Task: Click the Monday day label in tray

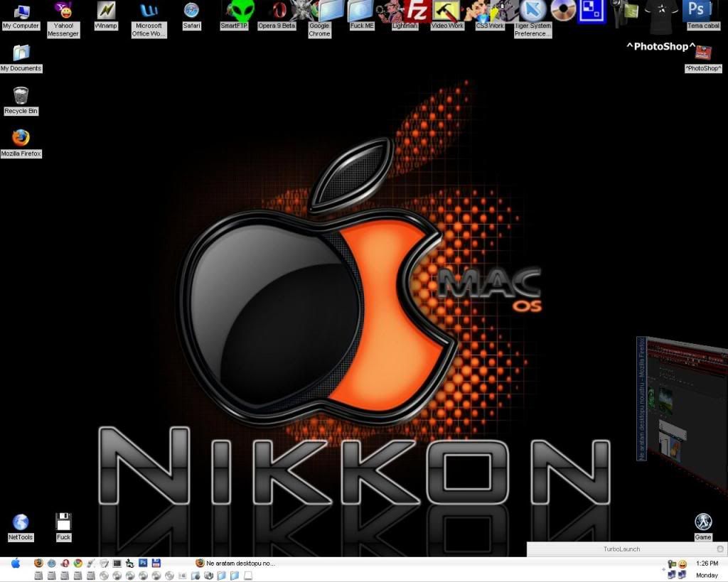Action: (x=707, y=576)
